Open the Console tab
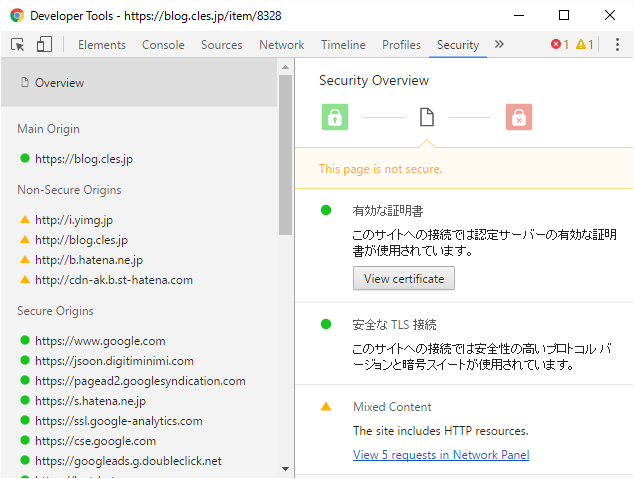 click(x=163, y=45)
